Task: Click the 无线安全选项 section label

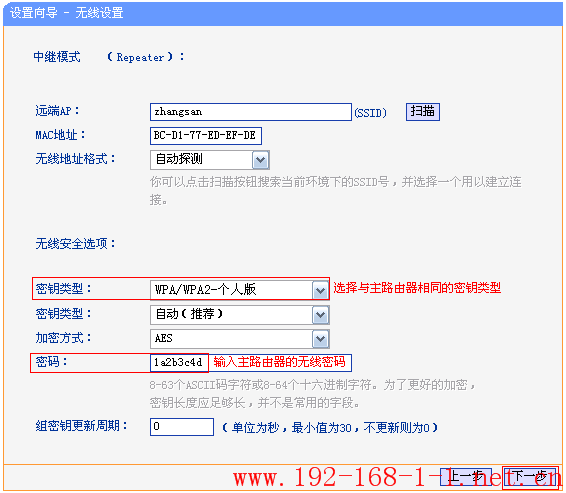Action: [x=75, y=244]
